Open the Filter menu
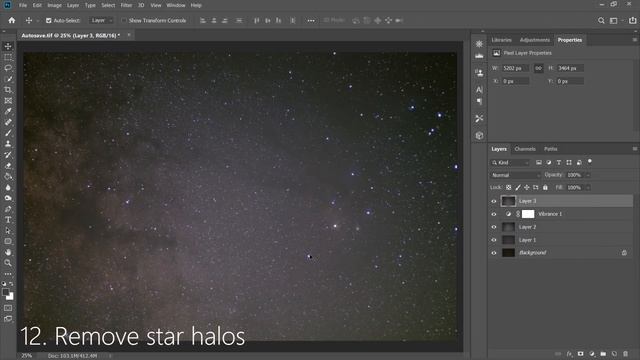This screenshot has height=360, width=640. pos(126,5)
